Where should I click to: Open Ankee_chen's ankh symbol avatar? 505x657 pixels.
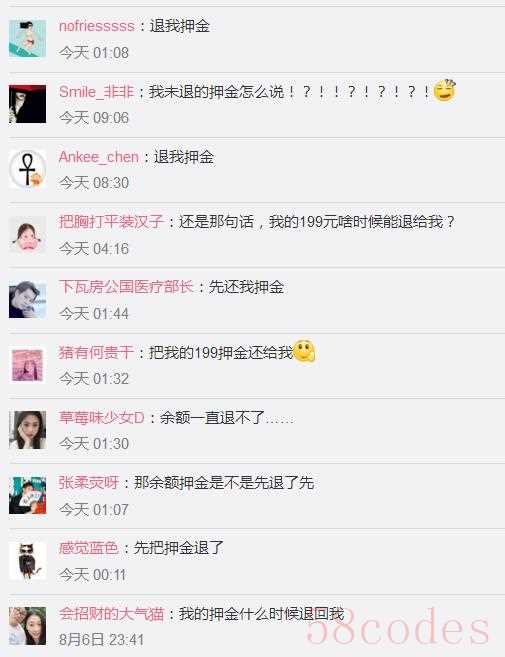[28, 169]
